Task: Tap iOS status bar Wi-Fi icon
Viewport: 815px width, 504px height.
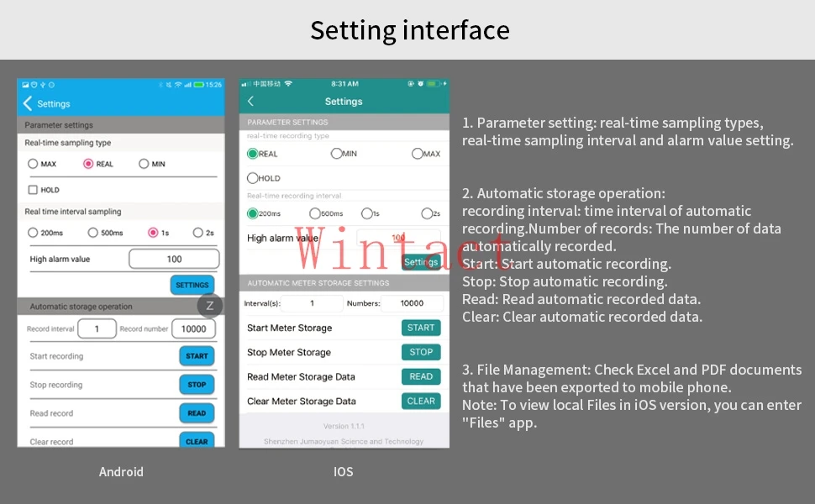Action: [288, 84]
